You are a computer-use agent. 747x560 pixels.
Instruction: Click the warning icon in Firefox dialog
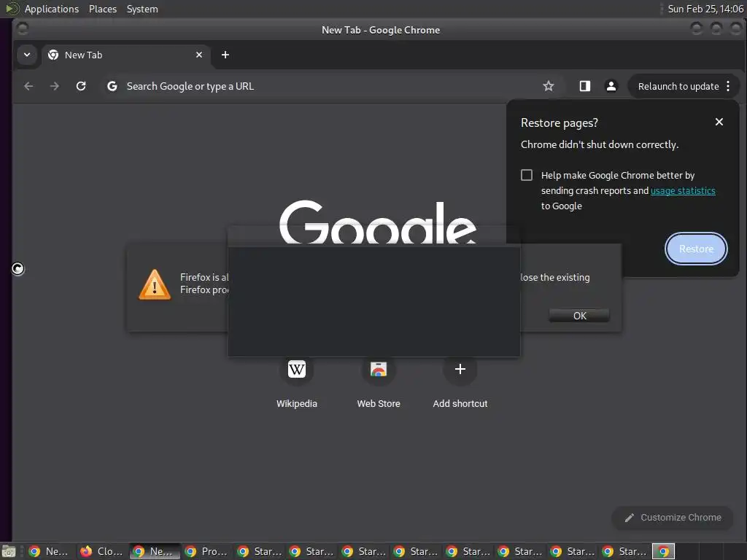(155, 285)
